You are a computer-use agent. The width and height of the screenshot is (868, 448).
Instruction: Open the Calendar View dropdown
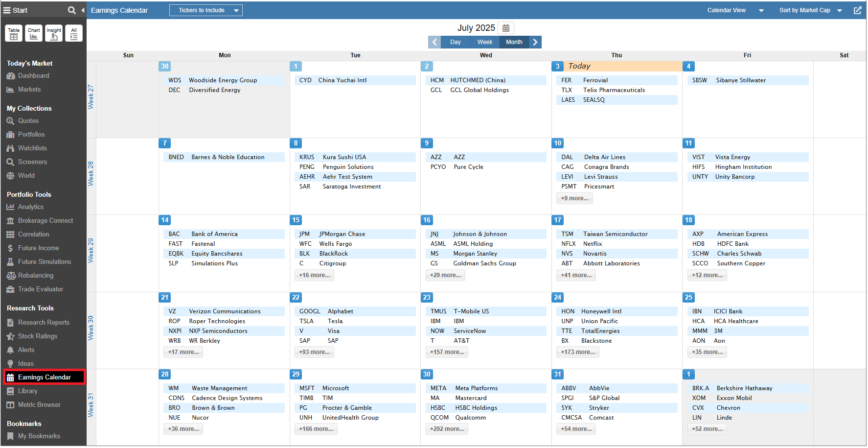coord(735,10)
